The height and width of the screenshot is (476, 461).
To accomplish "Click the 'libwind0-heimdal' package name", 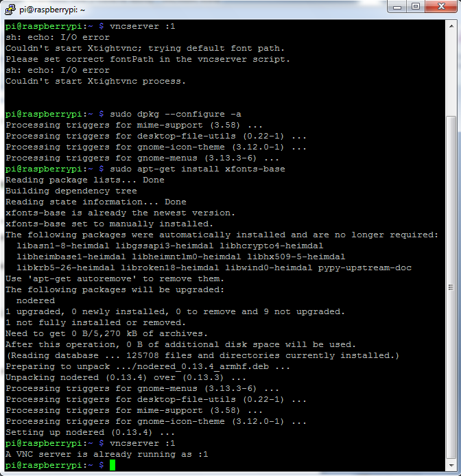I will (x=268, y=267).
